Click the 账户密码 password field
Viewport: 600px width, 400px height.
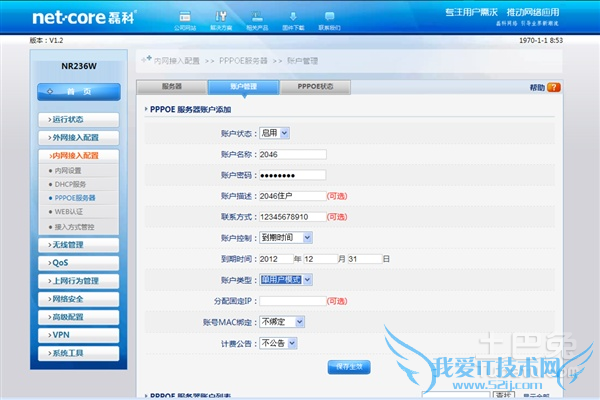(x=293, y=175)
